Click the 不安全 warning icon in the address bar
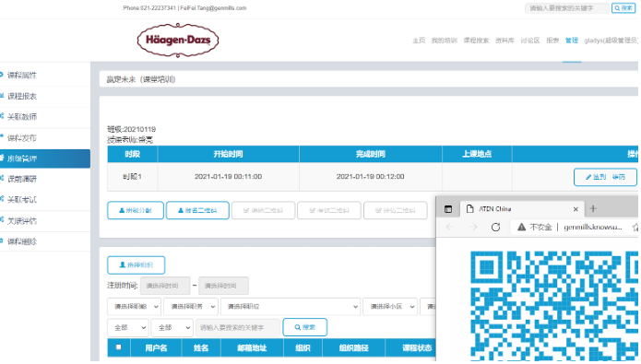Viewport: 641px width, 364px height. (x=522, y=227)
